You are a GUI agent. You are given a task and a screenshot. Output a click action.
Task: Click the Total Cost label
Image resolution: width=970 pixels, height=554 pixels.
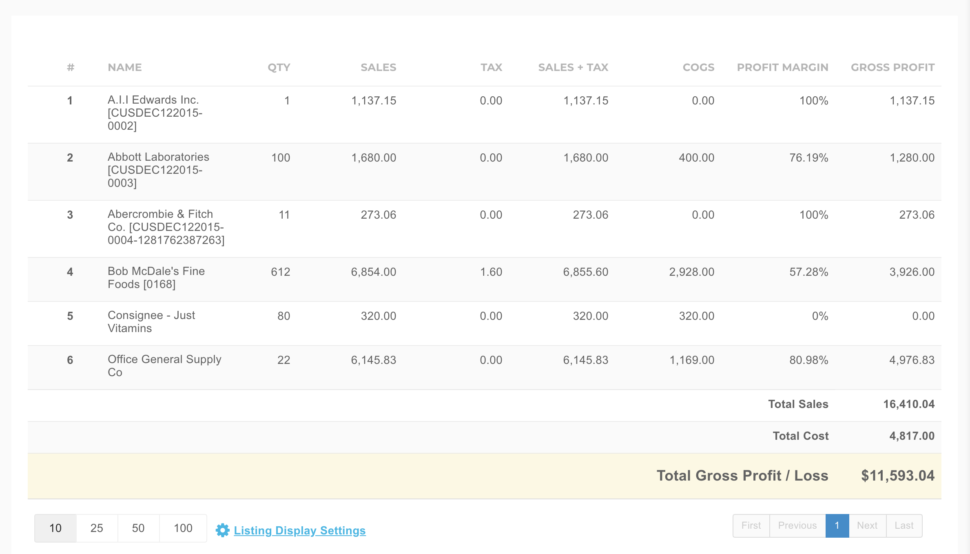(x=800, y=436)
